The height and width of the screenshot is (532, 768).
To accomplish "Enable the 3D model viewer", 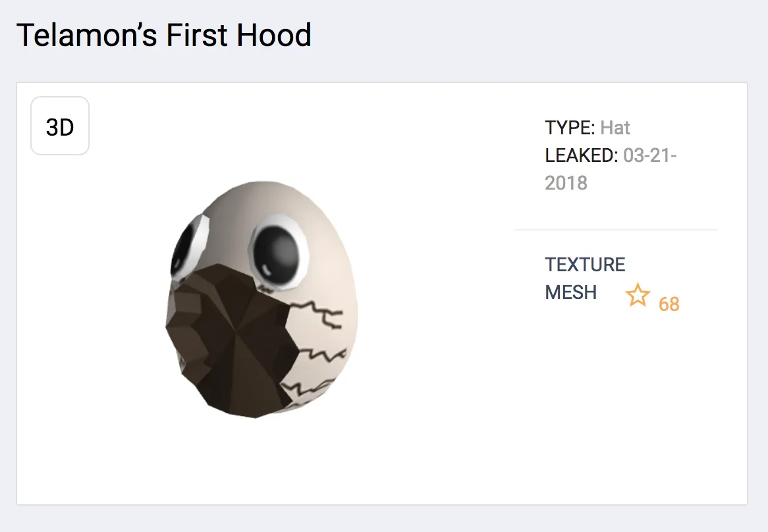I will pyautogui.click(x=59, y=126).
